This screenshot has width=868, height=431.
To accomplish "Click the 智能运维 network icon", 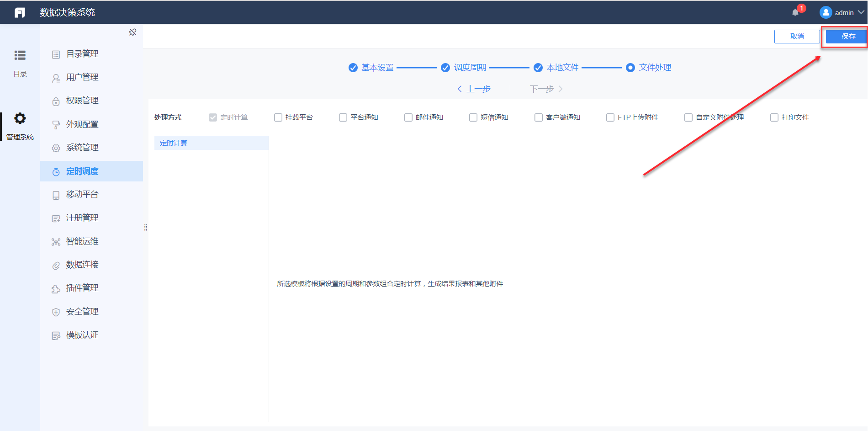I will 56,242.
